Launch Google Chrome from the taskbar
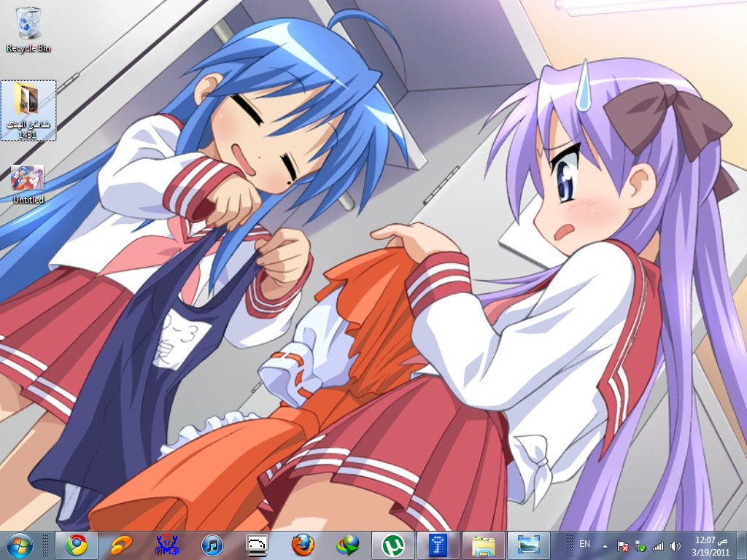747x560 pixels. (76, 545)
